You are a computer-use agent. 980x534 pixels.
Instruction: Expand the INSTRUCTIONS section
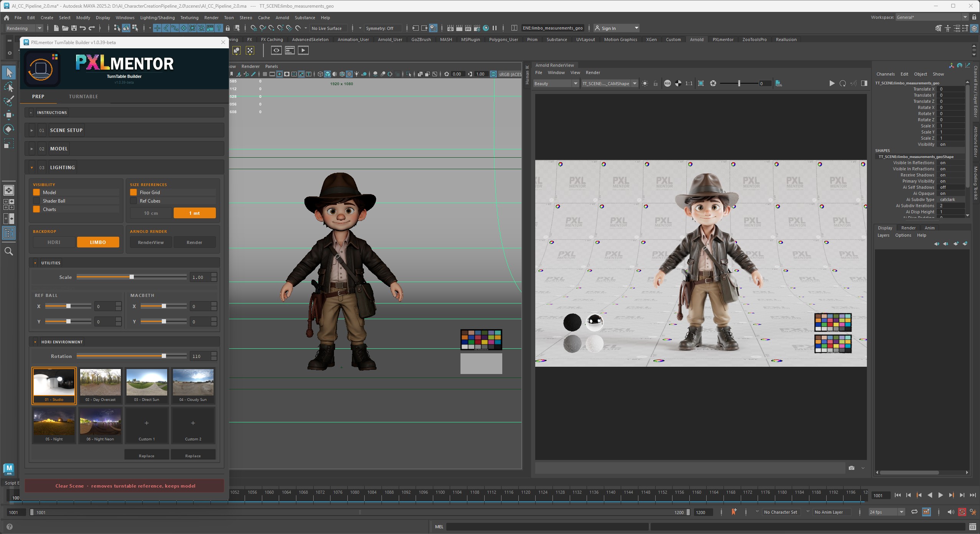(x=124, y=112)
